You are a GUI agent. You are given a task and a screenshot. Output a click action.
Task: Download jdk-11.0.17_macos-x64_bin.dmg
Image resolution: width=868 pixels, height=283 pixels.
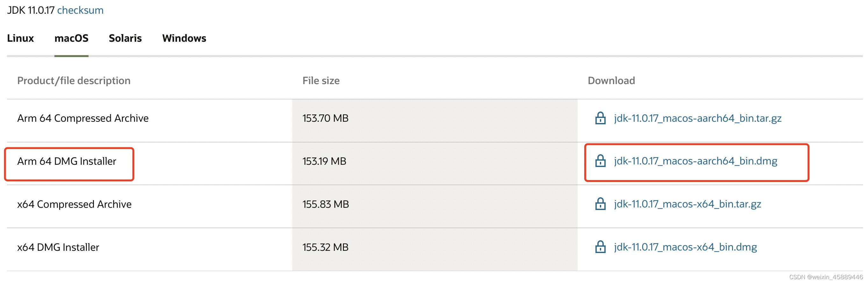pos(685,247)
